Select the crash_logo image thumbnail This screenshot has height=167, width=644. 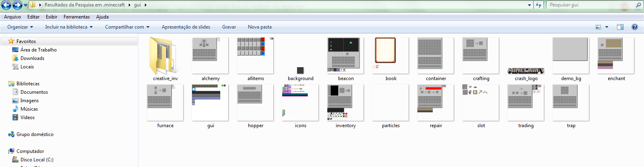pyautogui.click(x=526, y=71)
